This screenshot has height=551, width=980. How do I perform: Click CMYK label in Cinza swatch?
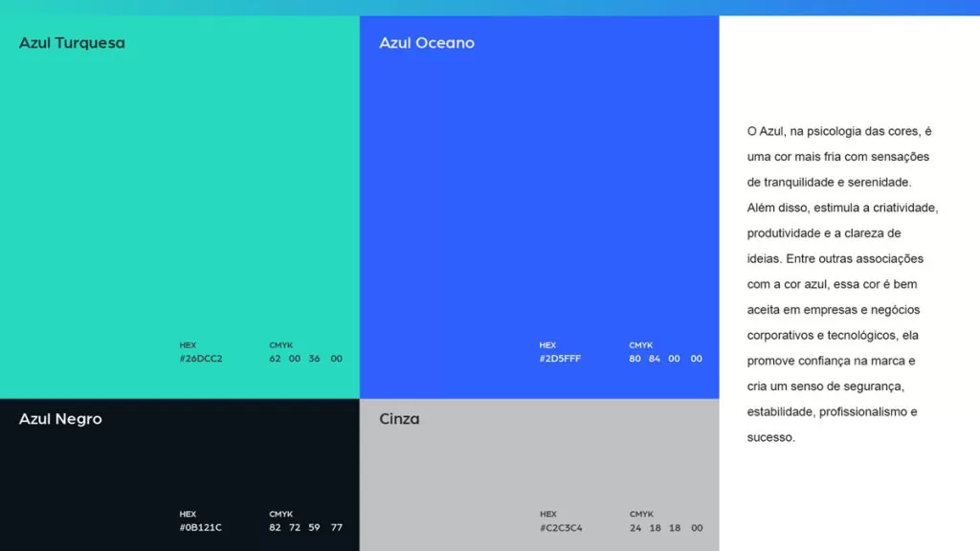pos(641,514)
